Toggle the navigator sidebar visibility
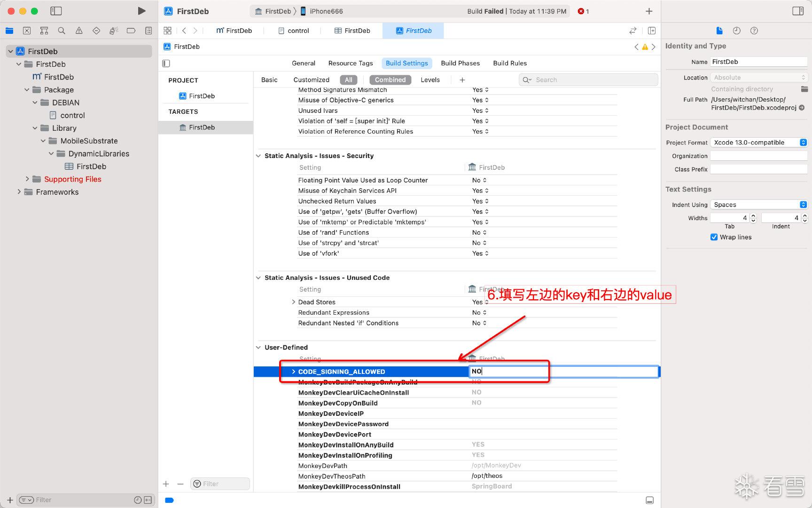812x508 pixels. 56,11
